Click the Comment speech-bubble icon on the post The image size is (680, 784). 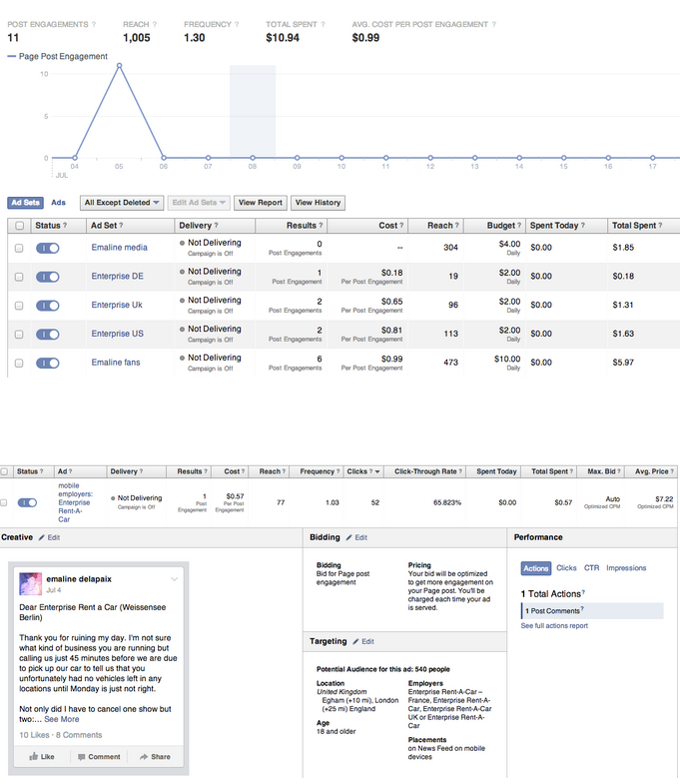(x=82, y=757)
